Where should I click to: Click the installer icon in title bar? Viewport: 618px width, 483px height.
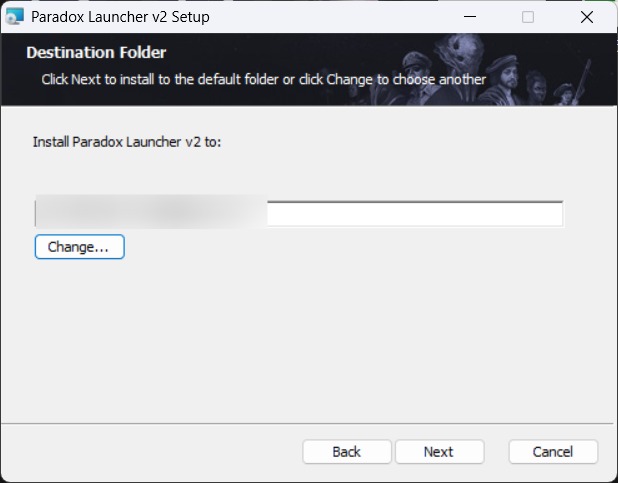tap(15, 17)
